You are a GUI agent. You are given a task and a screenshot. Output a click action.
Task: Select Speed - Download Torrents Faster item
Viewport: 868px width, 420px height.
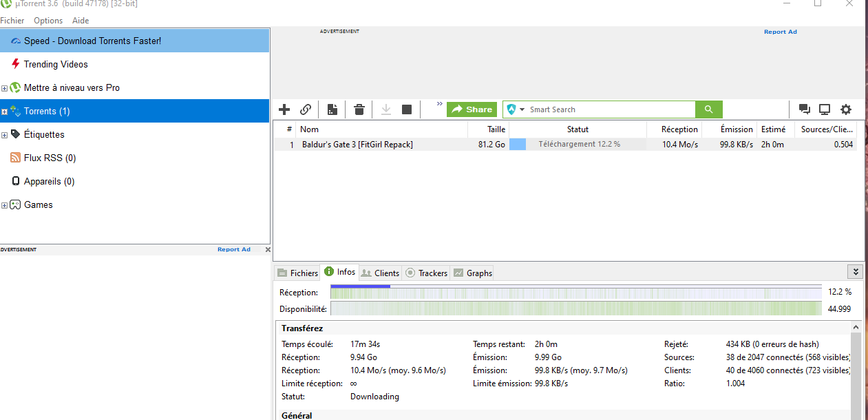coord(135,41)
